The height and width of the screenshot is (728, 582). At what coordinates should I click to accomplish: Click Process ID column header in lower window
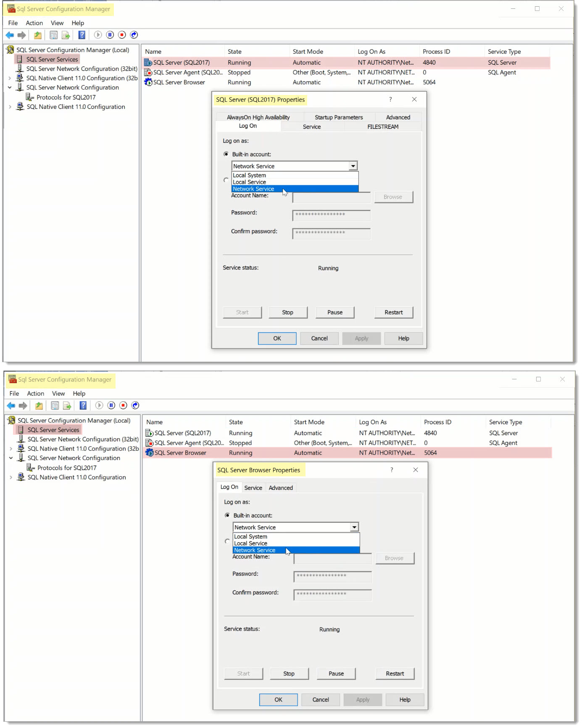pos(438,422)
